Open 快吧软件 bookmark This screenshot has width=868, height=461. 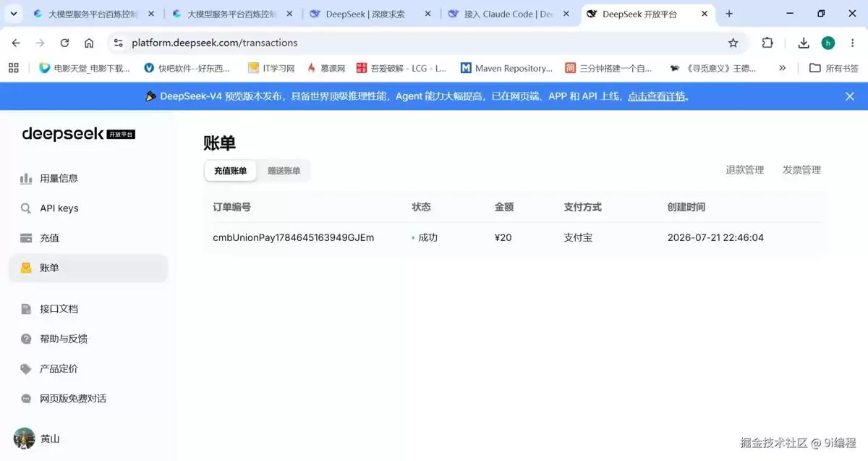(187, 68)
